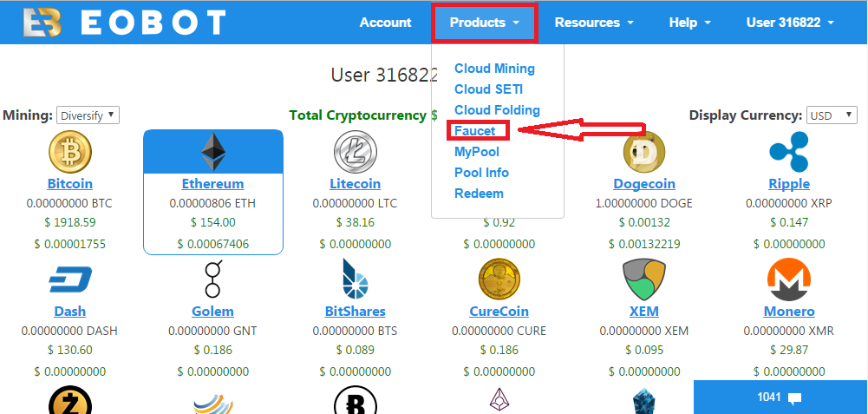Expand the Products menu

(x=485, y=23)
